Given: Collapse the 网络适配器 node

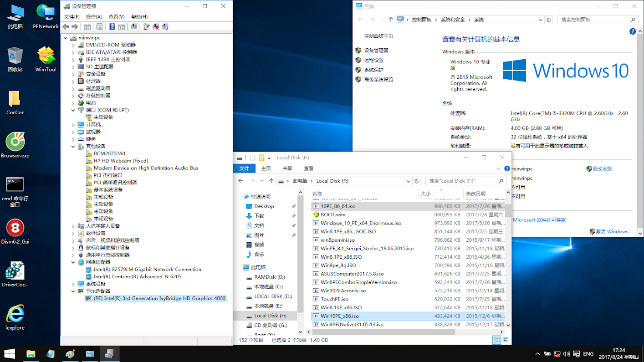Looking at the screenshot, I should point(73,262).
